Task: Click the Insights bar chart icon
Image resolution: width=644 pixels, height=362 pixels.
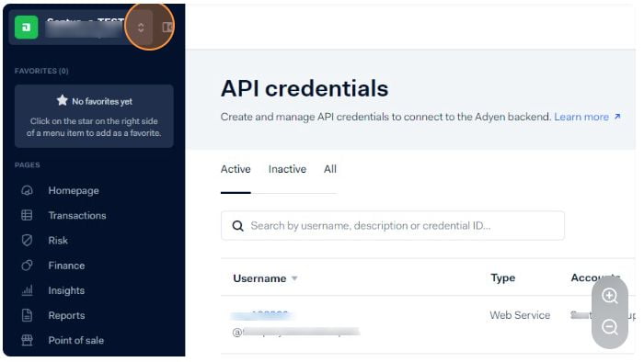Action: [27, 290]
